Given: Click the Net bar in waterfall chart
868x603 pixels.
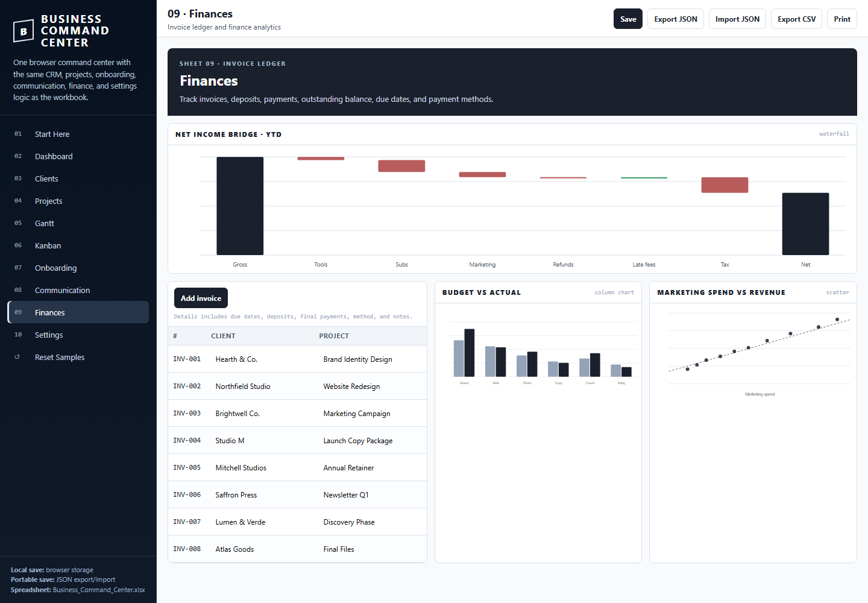Looking at the screenshot, I should tap(805, 224).
